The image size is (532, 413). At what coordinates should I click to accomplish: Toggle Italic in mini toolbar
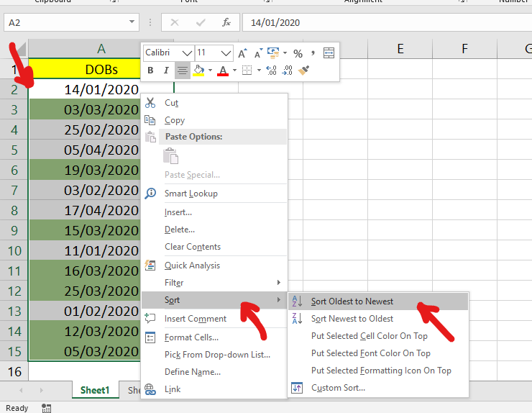(x=166, y=71)
